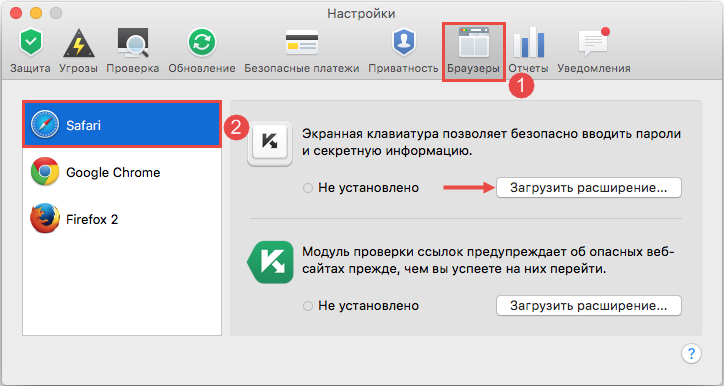Open the Обновление green refresh icon
Screen dimensions: 724x386
coord(202,42)
